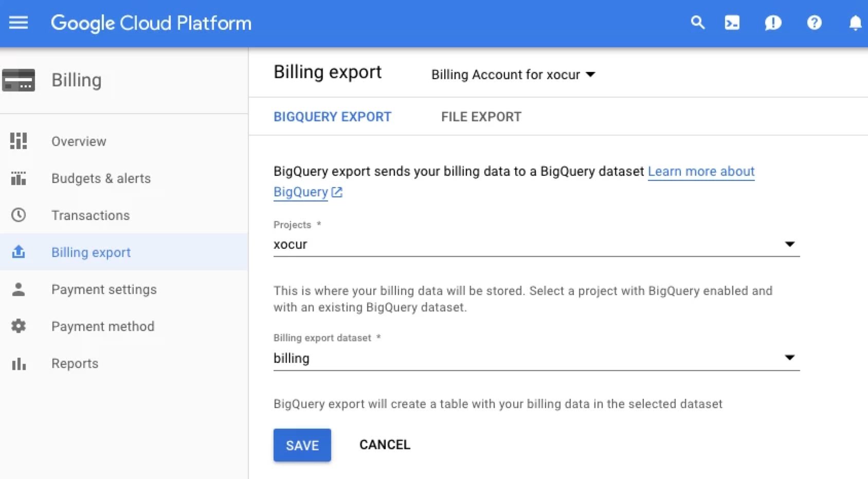The image size is (868, 479).
Task: Open the hamburger navigation menu
Action: (19, 23)
